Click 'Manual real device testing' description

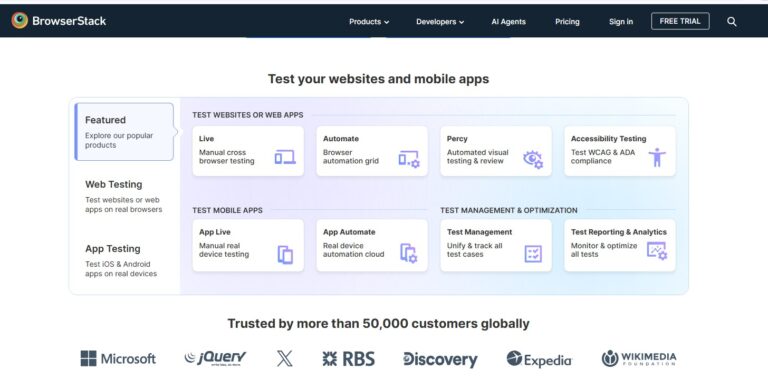224,250
